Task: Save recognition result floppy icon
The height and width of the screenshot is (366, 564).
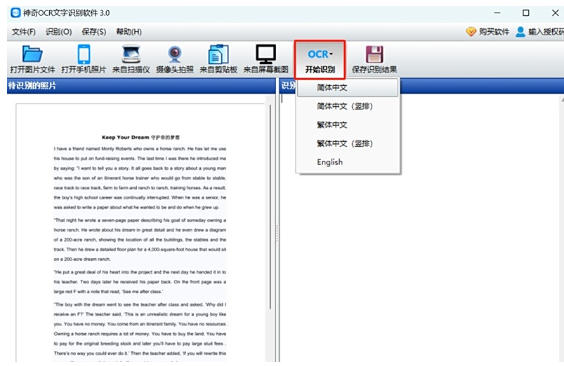Action: click(374, 55)
